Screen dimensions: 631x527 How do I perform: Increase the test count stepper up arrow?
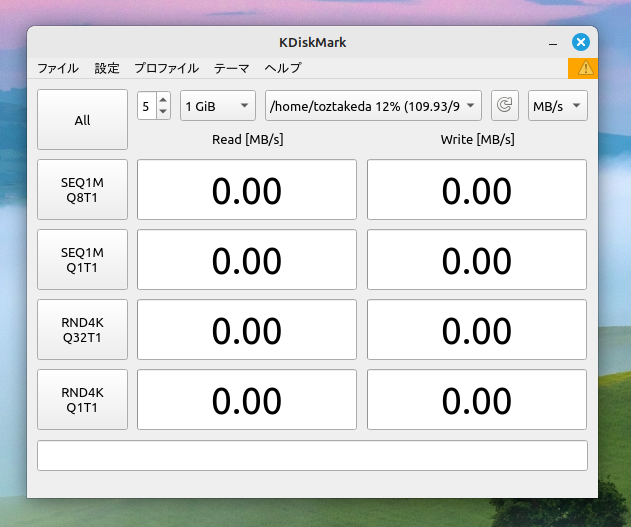coord(163,99)
